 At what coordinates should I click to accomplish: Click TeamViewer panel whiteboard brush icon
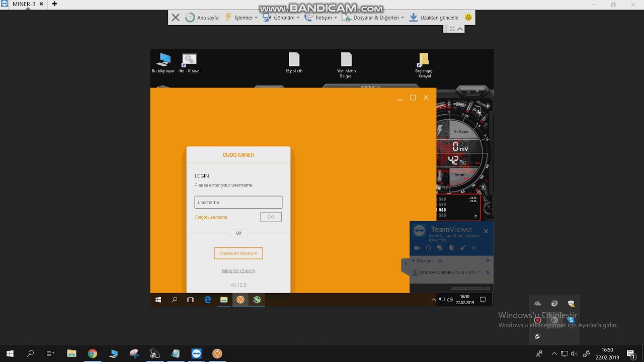(462, 248)
